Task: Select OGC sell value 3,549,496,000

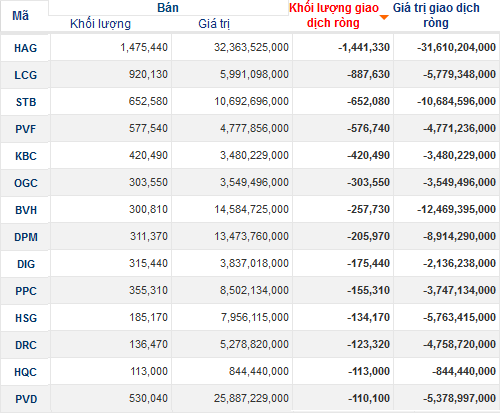Action: (x=254, y=182)
